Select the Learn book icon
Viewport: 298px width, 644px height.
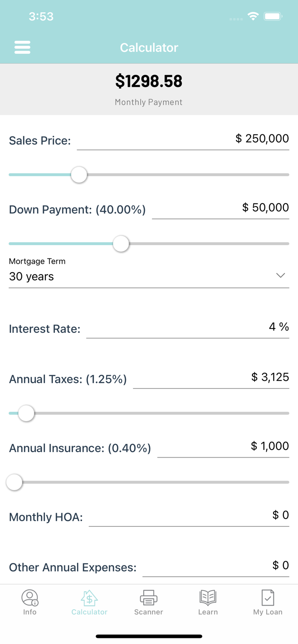208,597
